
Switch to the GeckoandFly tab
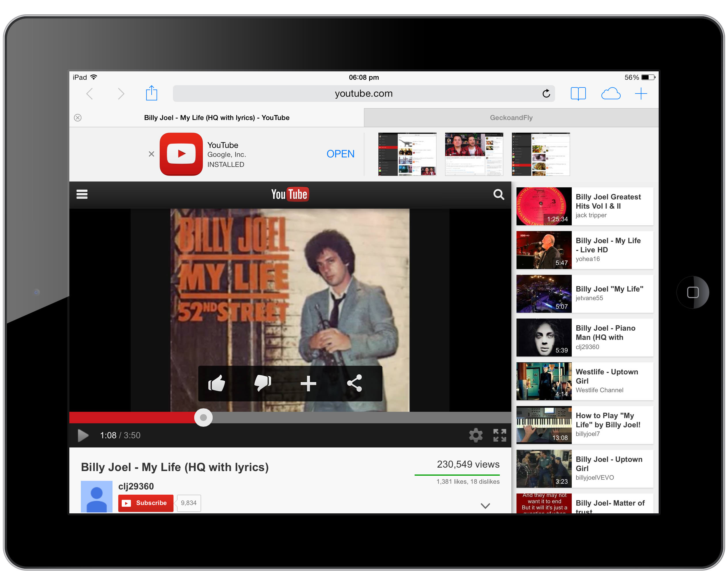(511, 117)
